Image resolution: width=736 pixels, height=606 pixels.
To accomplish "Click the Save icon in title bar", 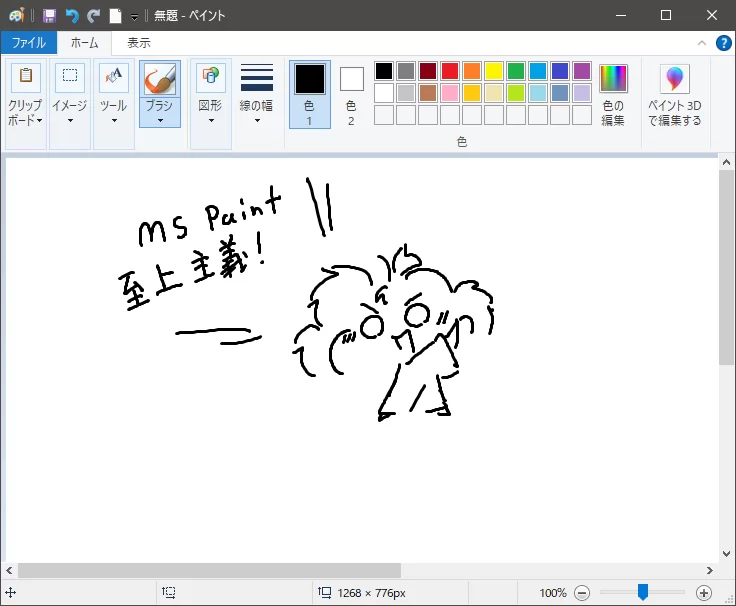I will (49, 15).
